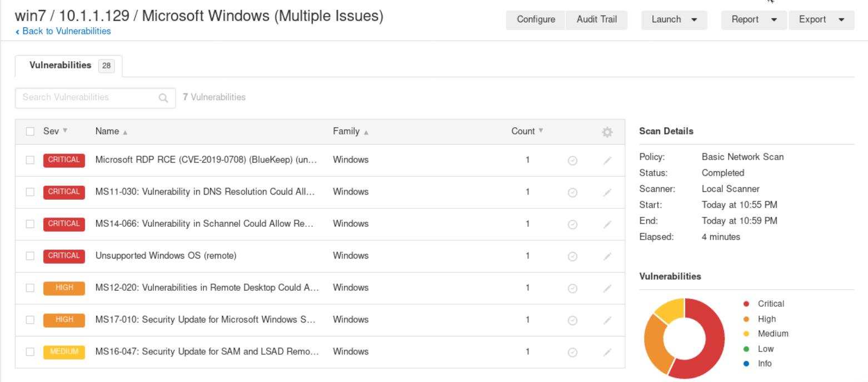Click the Configure button
The image size is (868, 382).
click(536, 19)
